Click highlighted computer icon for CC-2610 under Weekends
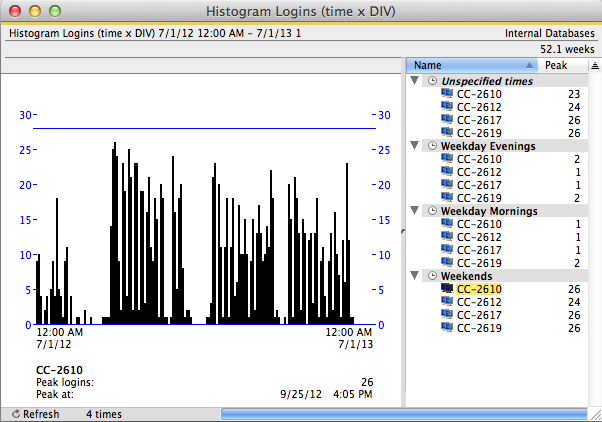 (x=447, y=288)
